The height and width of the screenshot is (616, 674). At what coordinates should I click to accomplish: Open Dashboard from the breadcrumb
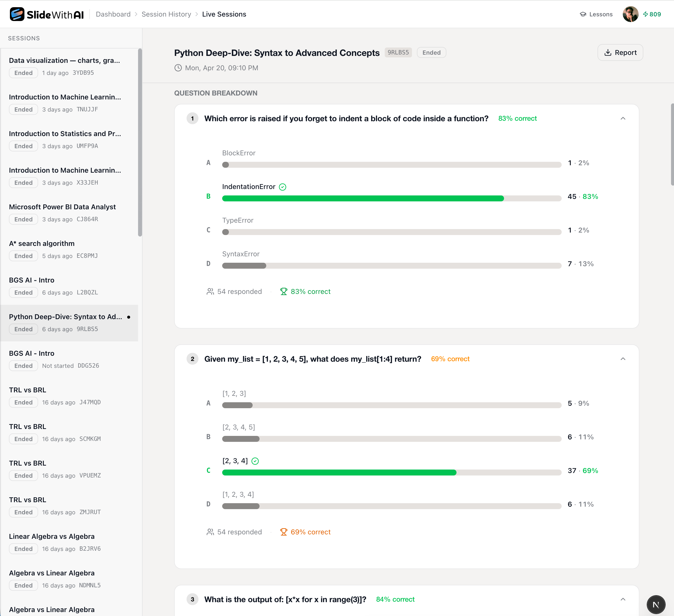click(x=113, y=14)
